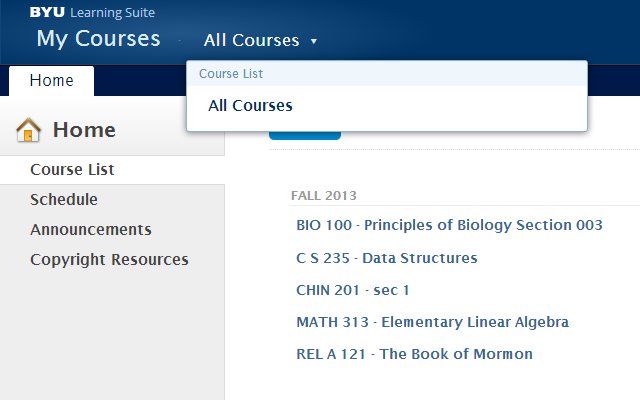Open REL A 121 Book of Mormon
The image size is (640, 400).
coord(414,354)
